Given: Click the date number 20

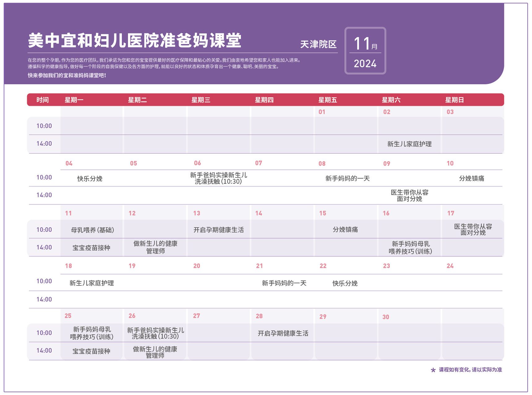Looking at the screenshot, I should coord(197,266).
